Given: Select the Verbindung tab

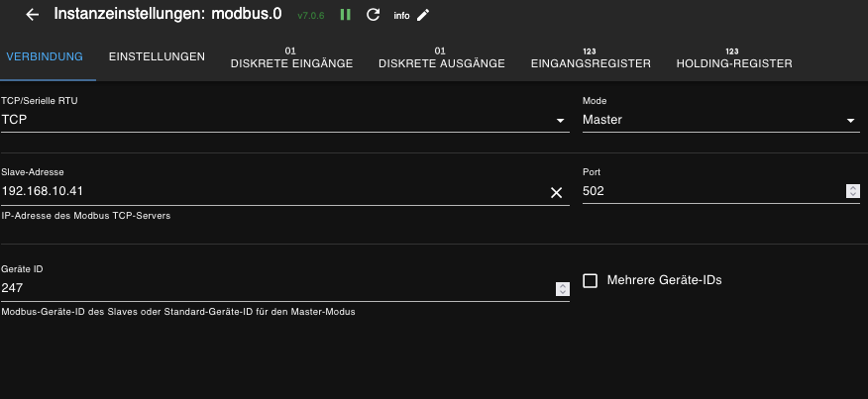Looking at the screenshot, I should point(45,57).
